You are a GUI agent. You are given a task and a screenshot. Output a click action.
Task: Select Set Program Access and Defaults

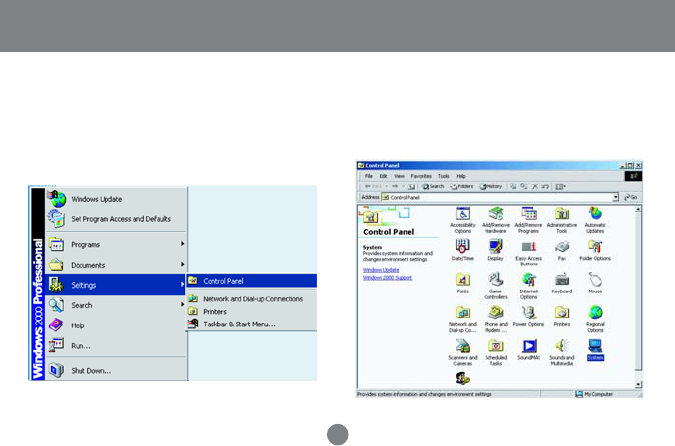tap(116, 219)
